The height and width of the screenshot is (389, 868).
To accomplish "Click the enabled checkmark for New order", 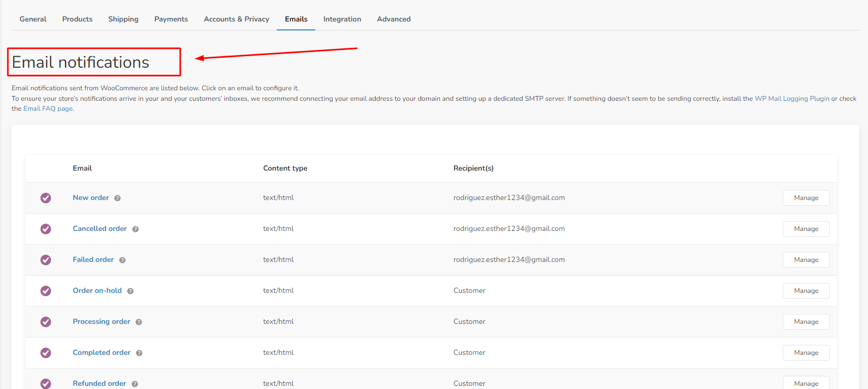I will tap(46, 198).
